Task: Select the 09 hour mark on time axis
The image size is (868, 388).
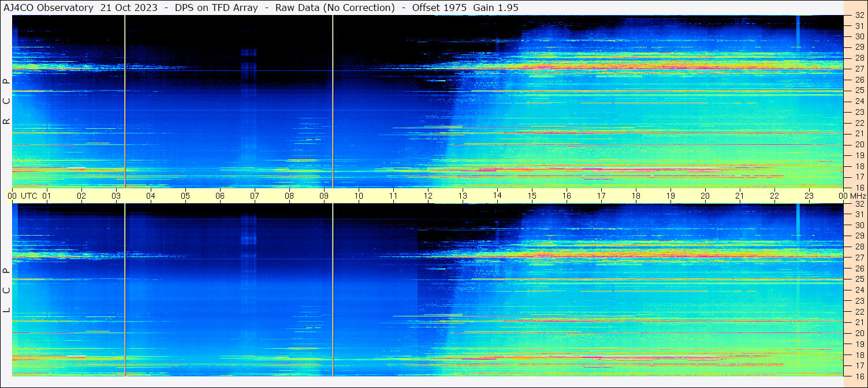Action: (324, 196)
